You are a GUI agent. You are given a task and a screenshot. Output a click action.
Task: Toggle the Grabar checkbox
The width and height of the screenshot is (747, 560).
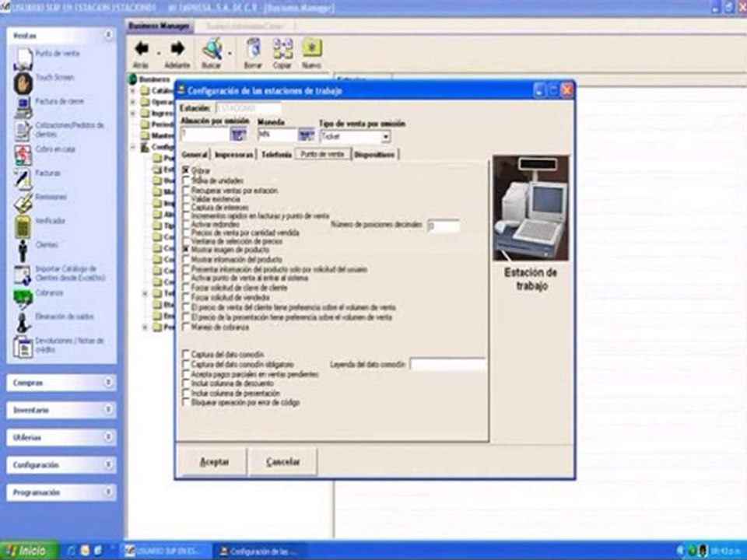pos(186,170)
